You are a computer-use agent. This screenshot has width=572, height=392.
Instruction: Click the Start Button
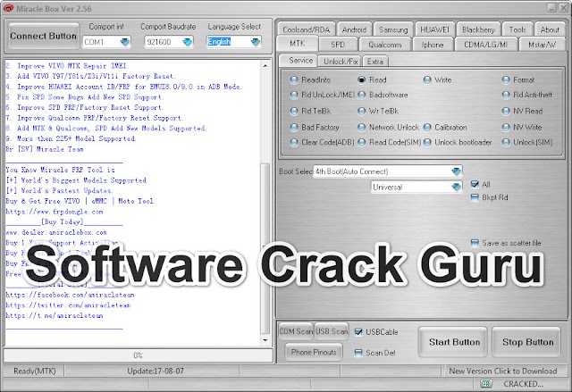[x=454, y=342]
